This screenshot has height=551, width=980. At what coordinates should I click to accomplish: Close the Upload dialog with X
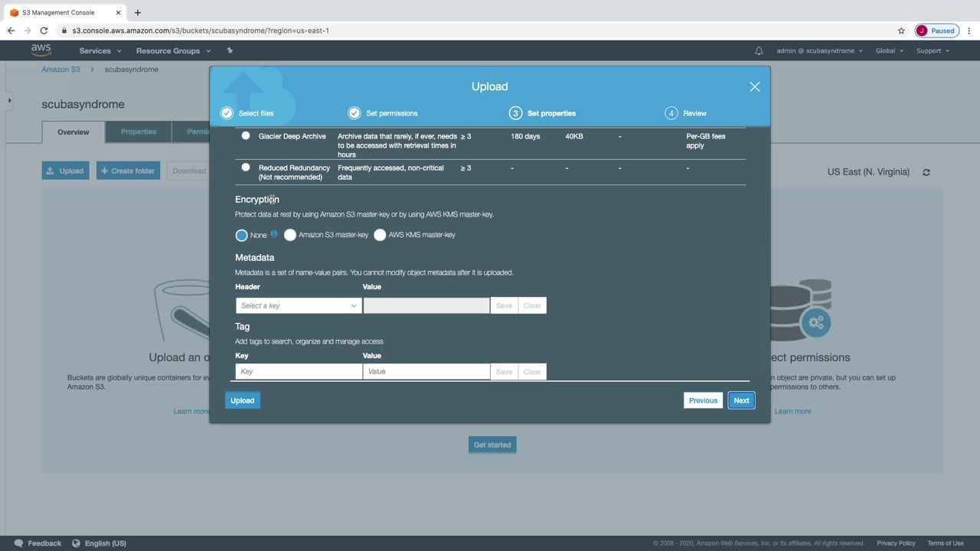(x=755, y=86)
